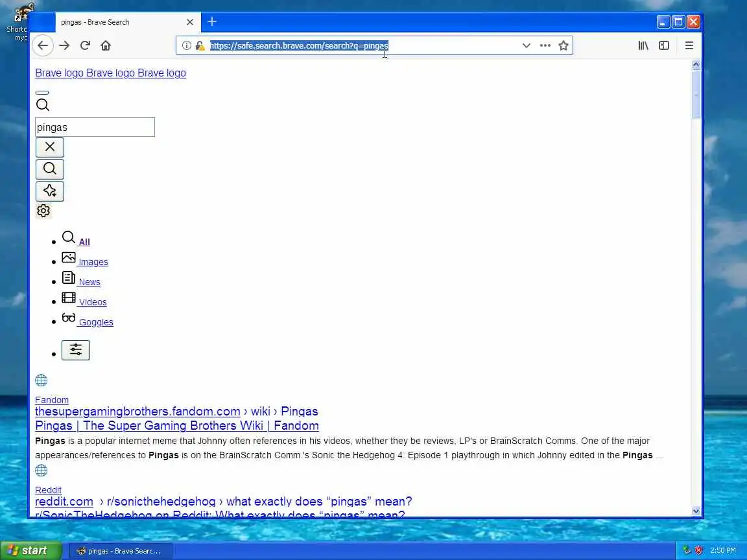Open Pingas | The Super Gaming Brothers Wiki

tap(177, 426)
